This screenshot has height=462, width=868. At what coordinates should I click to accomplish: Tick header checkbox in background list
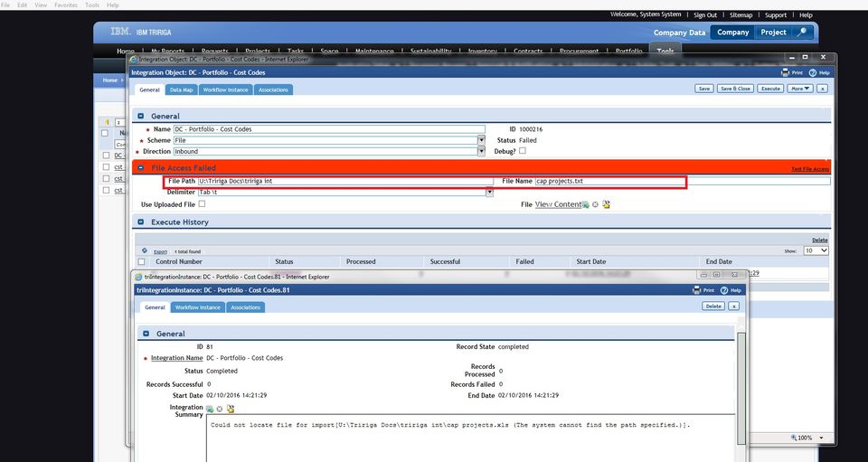pos(105,133)
